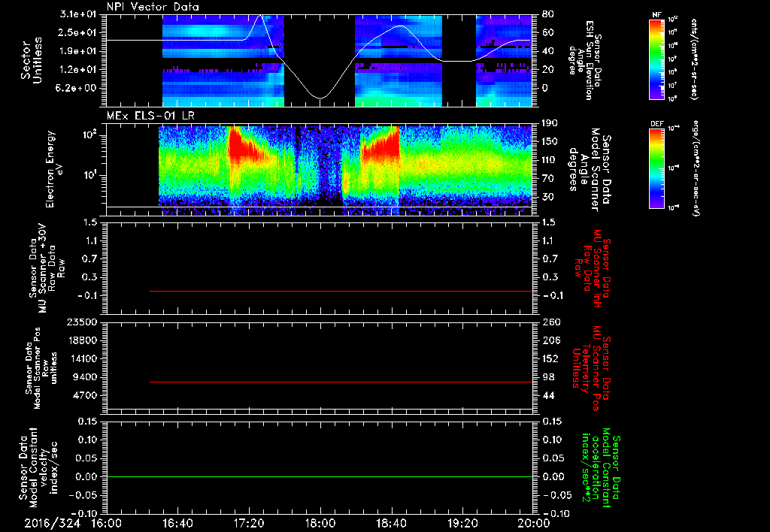Click the 18:00 time tick label

pos(320,523)
